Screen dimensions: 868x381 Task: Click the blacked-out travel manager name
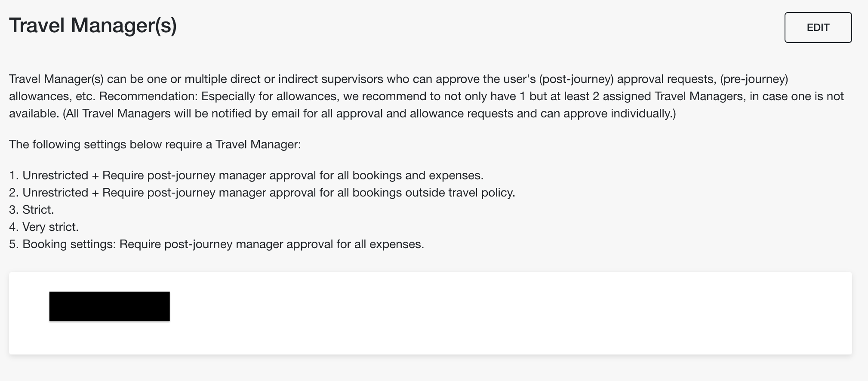pyautogui.click(x=109, y=306)
